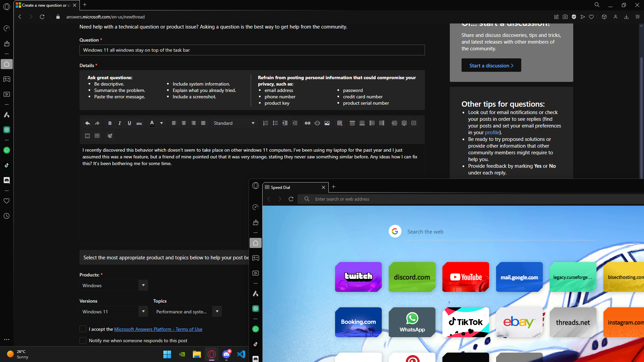Image resolution: width=644 pixels, height=362 pixels.
Task: Open the Standard paragraph style dropdown
Action: (234, 123)
